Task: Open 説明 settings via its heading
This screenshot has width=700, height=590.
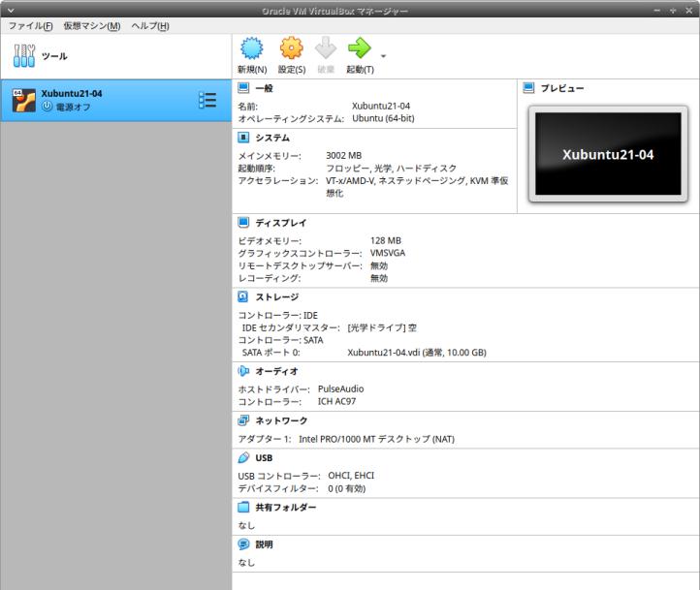Action: pyautogui.click(x=264, y=544)
